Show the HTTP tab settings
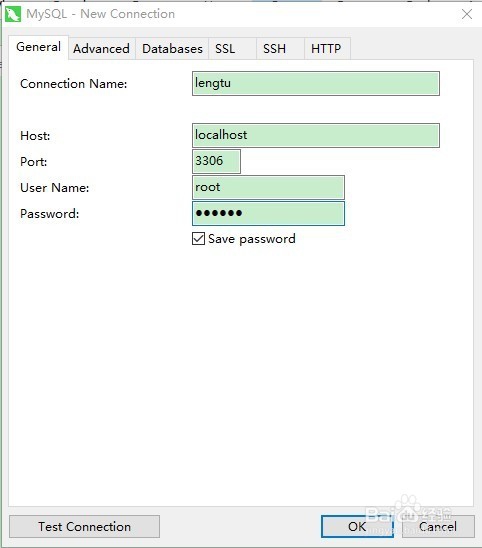Screen dimensions: 482x548 click(x=326, y=49)
